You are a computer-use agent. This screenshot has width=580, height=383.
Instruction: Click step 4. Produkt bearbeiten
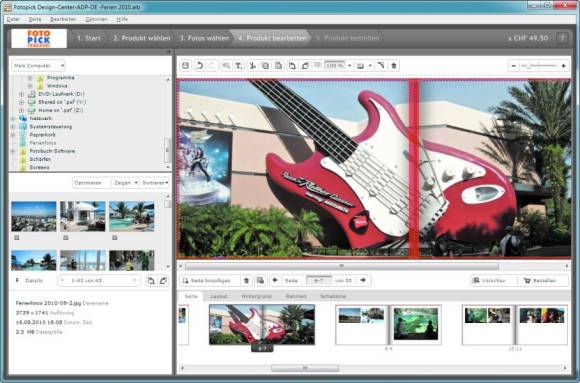[272, 38]
